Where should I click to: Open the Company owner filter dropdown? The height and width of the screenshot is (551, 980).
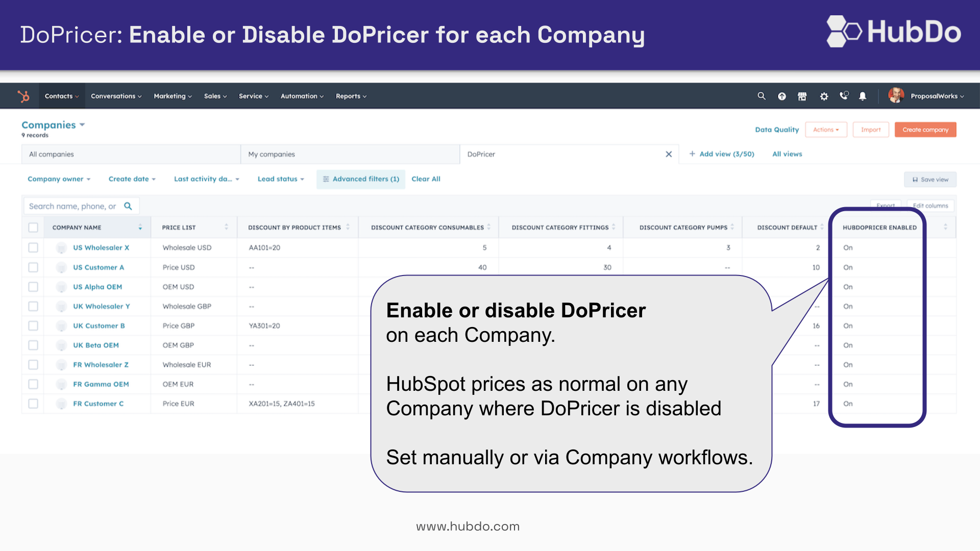pyautogui.click(x=59, y=179)
